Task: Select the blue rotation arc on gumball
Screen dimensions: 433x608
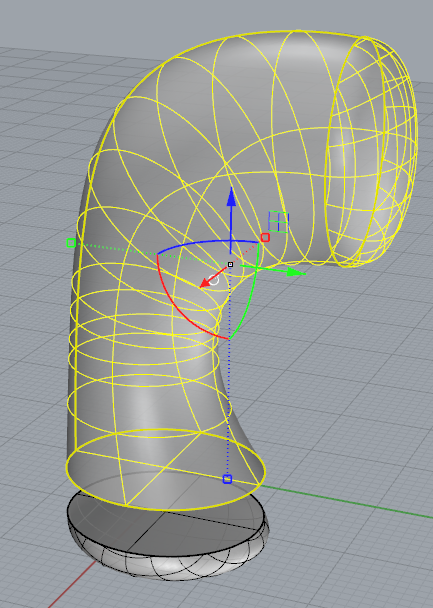Action: point(207,244)
